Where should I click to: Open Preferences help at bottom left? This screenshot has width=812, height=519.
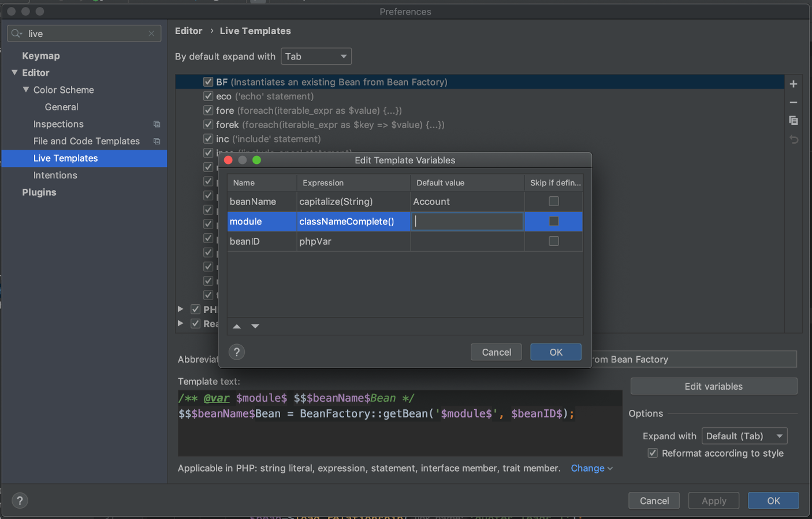(20, 500)
